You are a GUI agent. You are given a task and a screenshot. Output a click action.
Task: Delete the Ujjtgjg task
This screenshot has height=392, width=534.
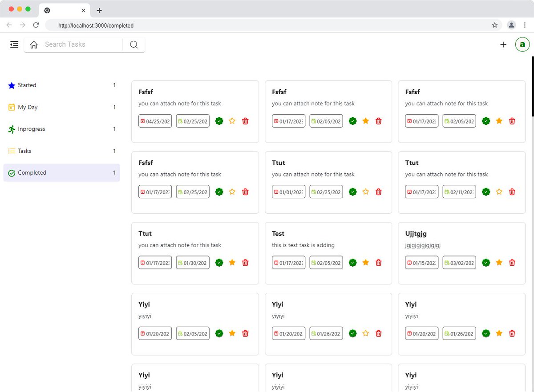pyautogui.click(x=512, y=263)
